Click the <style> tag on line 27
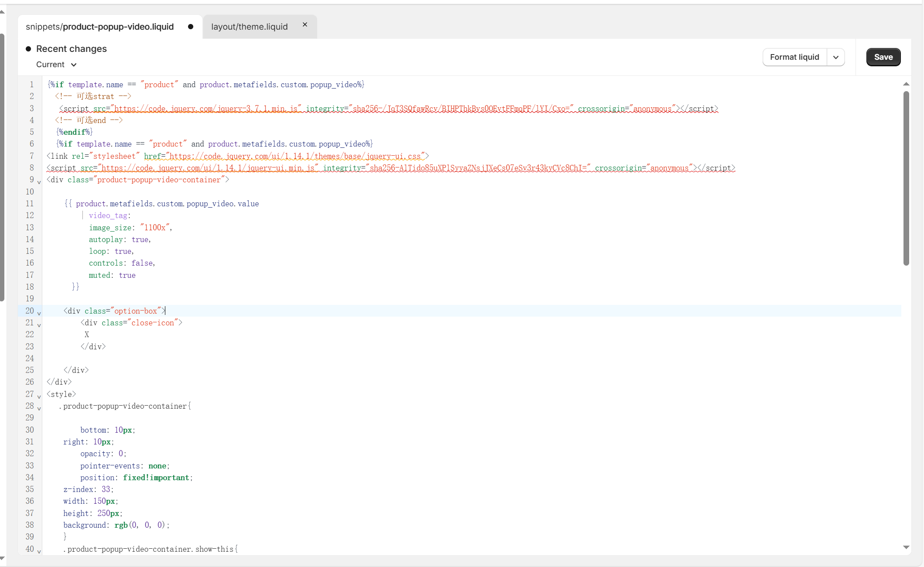924x567 pixels. coord(62,394)
